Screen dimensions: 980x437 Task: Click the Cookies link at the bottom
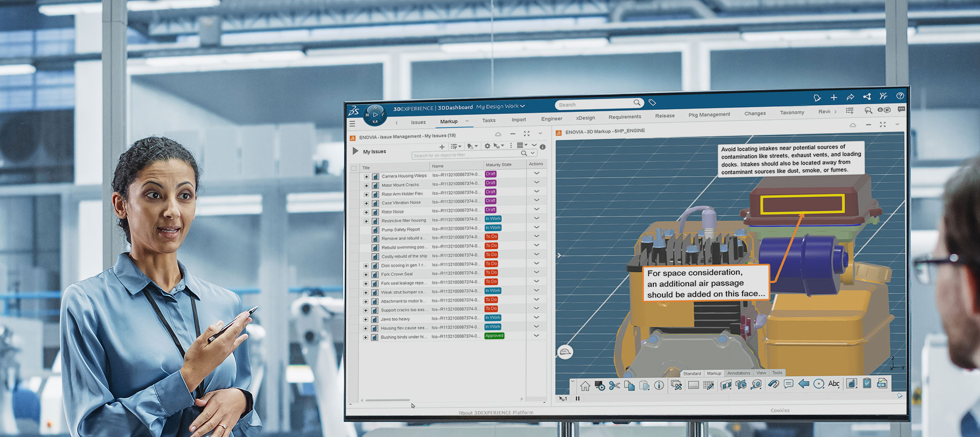point(780,410)
